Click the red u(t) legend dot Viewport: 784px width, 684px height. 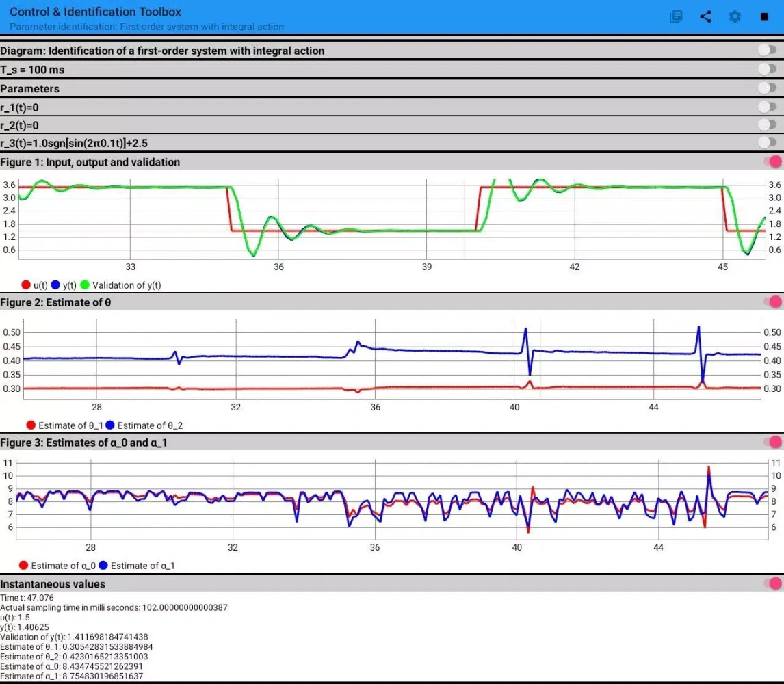click(26, 285)
